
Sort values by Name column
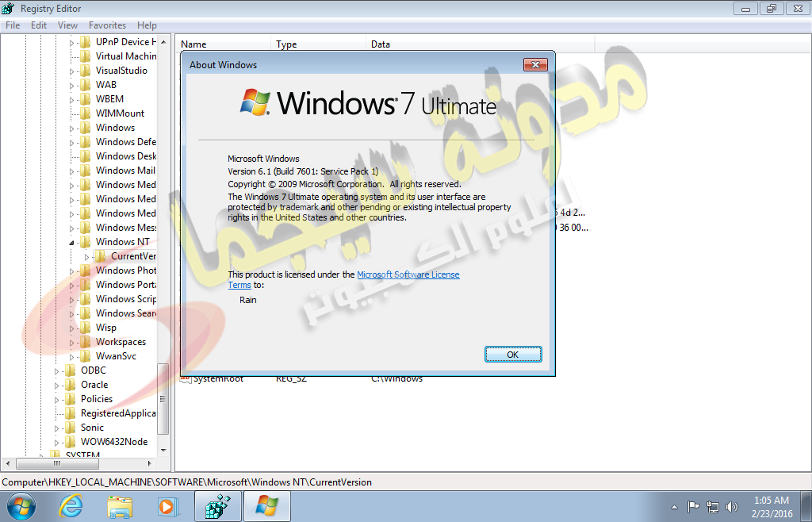(223, 44)
